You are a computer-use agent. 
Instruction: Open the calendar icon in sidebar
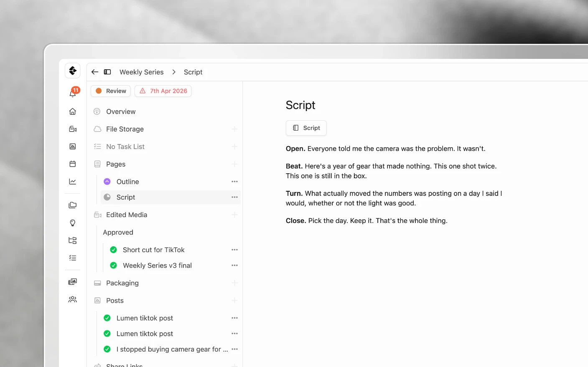coord(73,164)
